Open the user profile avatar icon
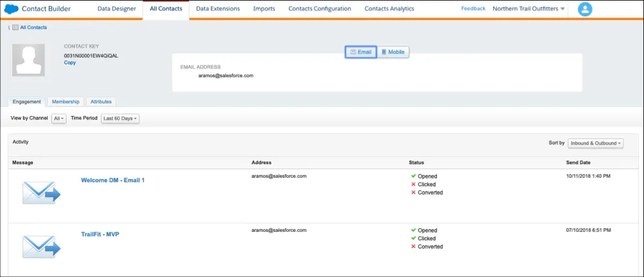This screenshot has width=644, height=277. tap(585, 9)
